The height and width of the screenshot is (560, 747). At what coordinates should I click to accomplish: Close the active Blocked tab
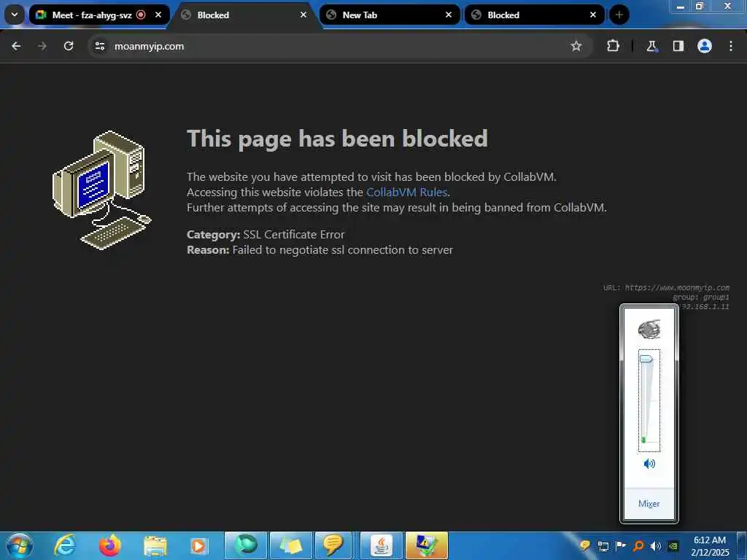(303, 15)
